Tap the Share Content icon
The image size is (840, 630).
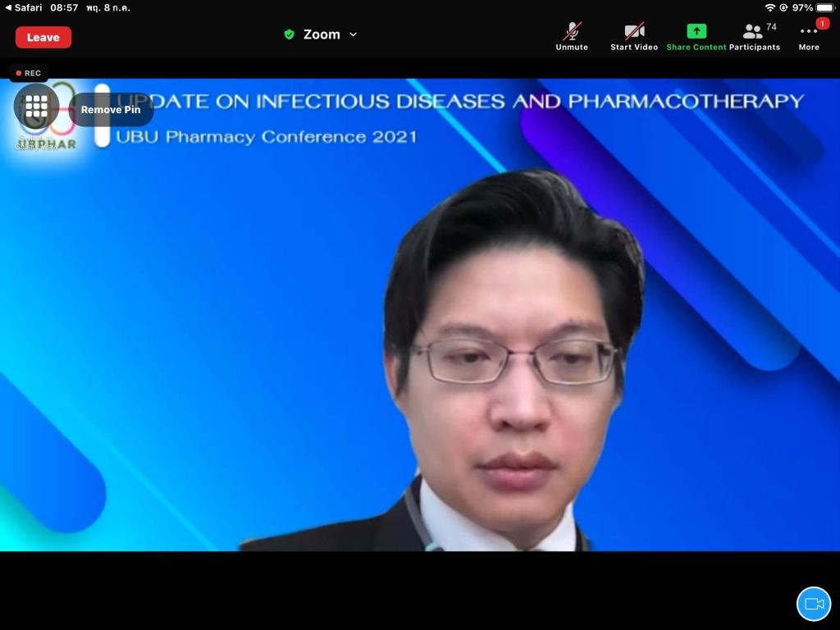pos(696,31)
